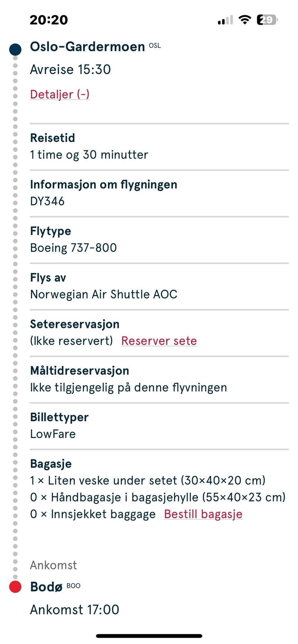Image resolution: width=298 pixels, height=644 pixels.
Task: Tap the dark blue departure dot marker
Action: tap(15, 50)
